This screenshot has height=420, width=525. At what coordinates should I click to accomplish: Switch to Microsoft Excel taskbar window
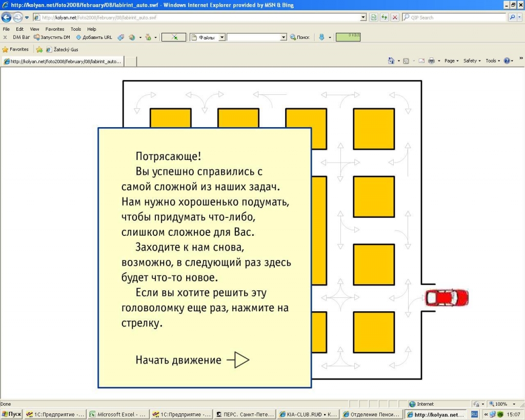[117, 414]
